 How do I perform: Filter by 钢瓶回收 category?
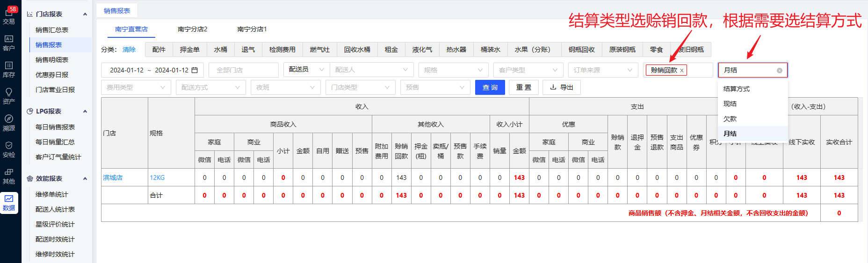pyautogui.click(x=582, y=50)
